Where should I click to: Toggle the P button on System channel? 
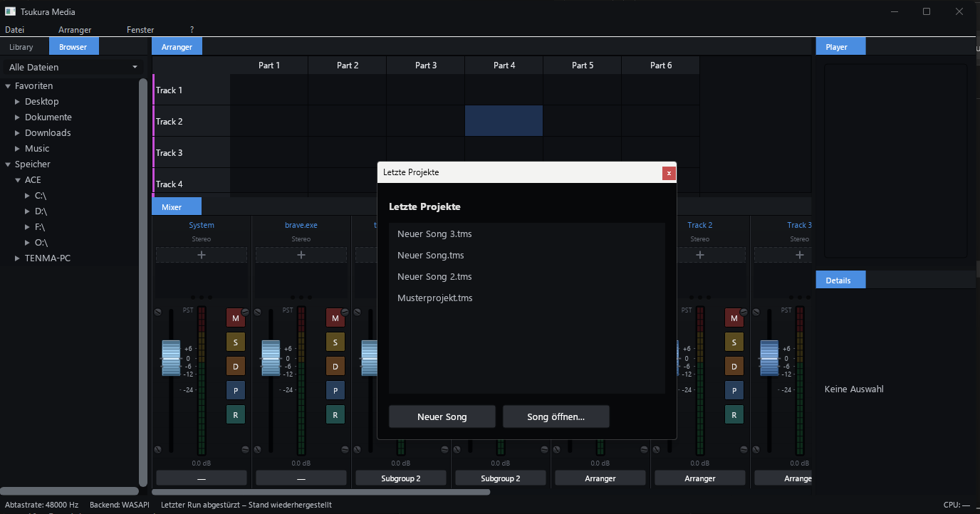(236, 390)
